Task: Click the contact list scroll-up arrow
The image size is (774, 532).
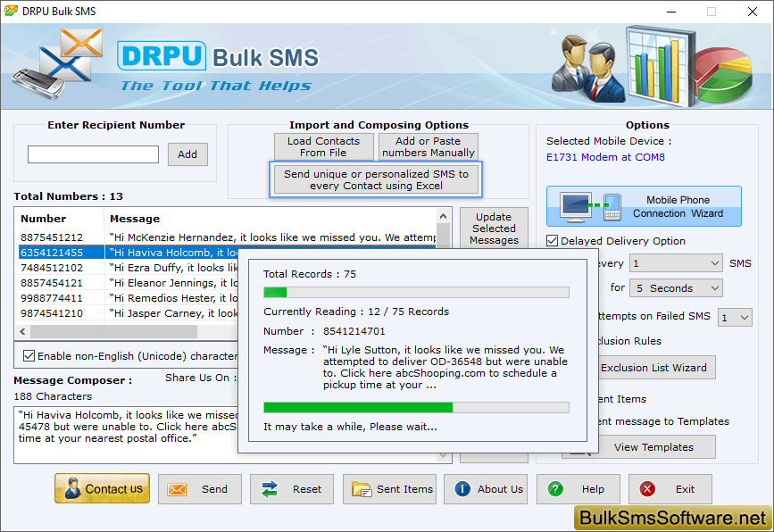Action: (x=444, y=216)
